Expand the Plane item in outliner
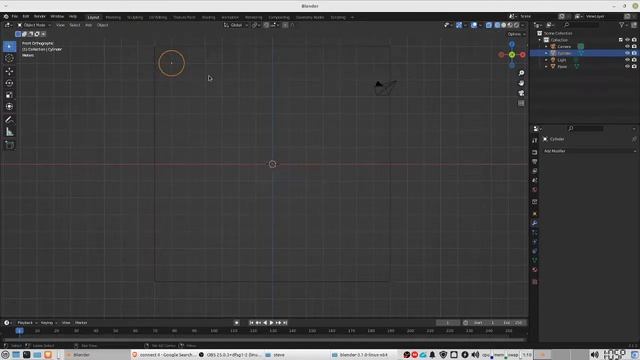The width and height of the screenshot is (640, 360). [x=547, y=66]
